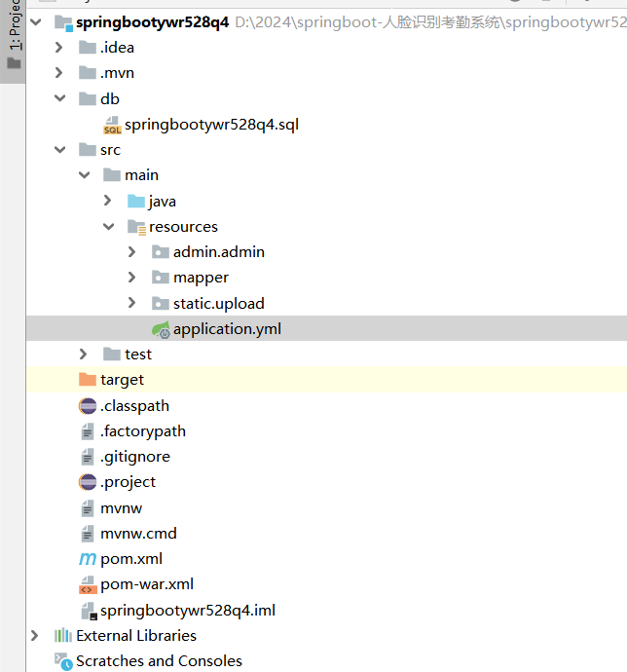Expand the mapper folder arrow

click(132, 278)
